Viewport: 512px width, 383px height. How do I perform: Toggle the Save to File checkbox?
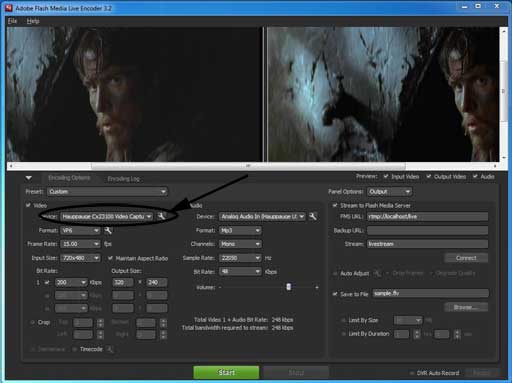pyautogui.click(x=335, y=294)
